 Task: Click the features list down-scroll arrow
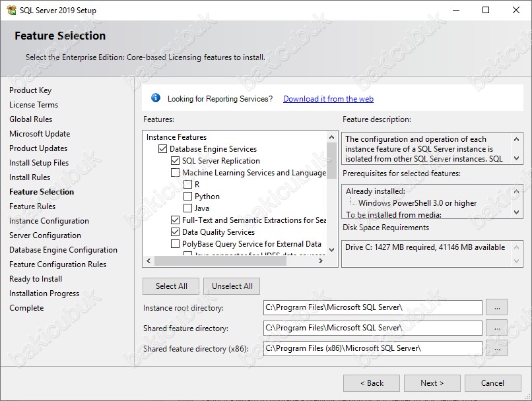[331, 250]
